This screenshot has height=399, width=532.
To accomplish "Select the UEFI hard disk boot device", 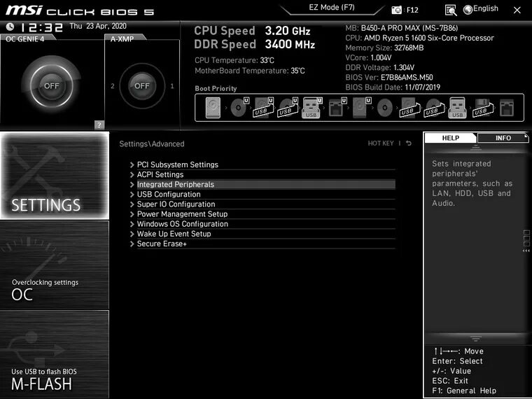I will point(362,108).
